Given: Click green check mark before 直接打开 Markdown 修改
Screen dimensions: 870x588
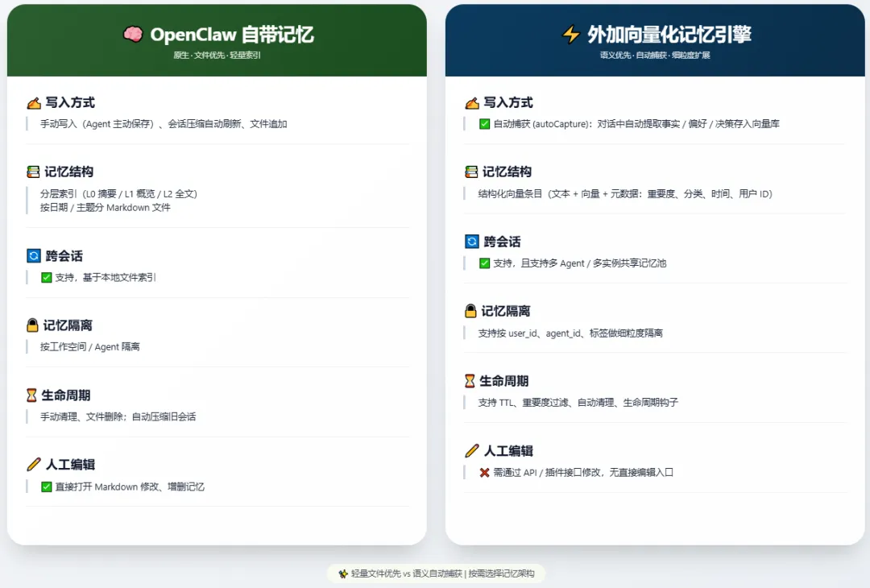Looking at the screenshot, I should 47,487.
